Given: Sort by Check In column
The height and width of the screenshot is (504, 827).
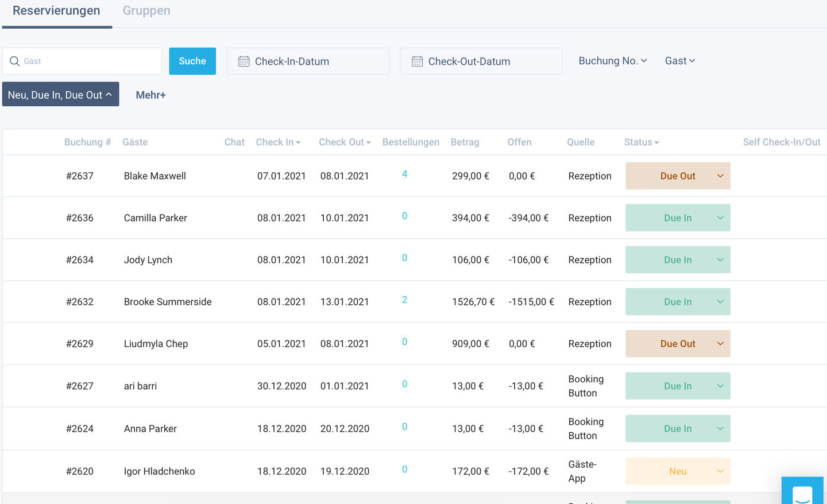Looking at the screenshot, I should pyautogui.click(x=278, y=142).
